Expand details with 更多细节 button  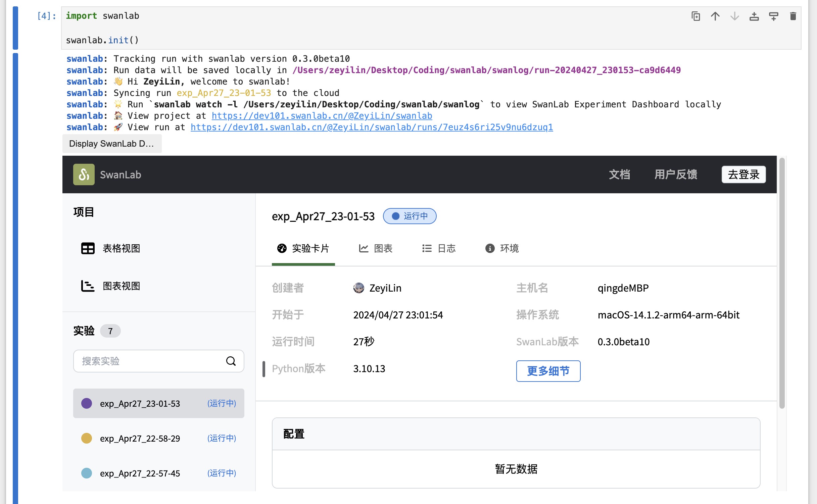[548, 371]
